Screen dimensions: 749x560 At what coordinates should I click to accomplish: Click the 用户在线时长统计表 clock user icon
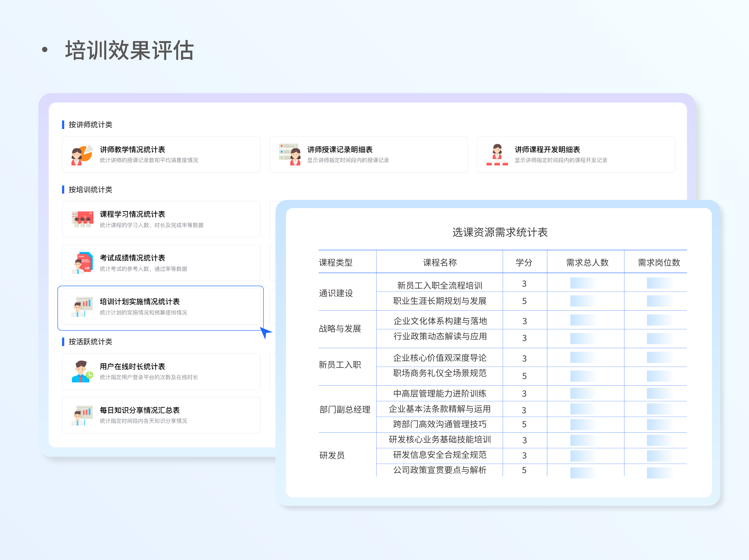82,371
